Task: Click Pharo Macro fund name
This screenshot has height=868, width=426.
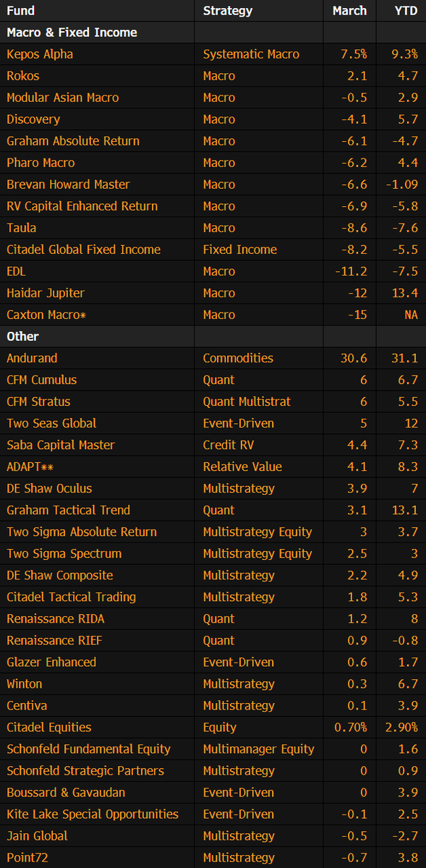Action: [x=41, y=163]
